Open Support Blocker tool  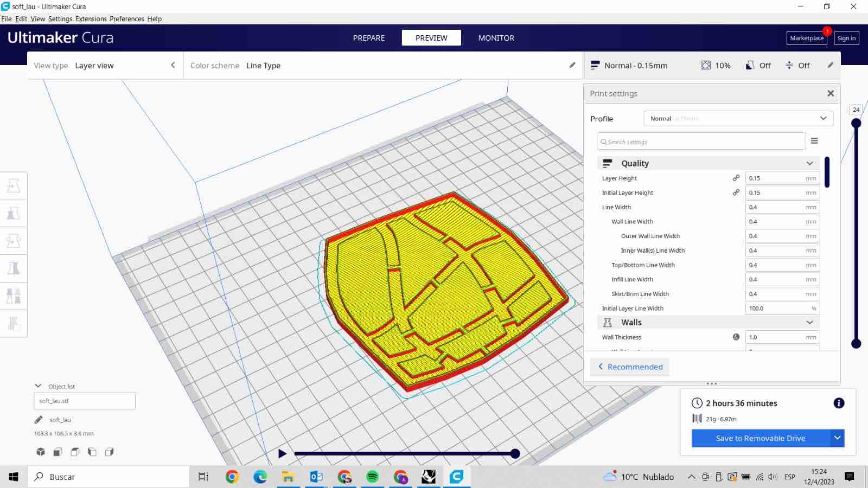point(14,324)
